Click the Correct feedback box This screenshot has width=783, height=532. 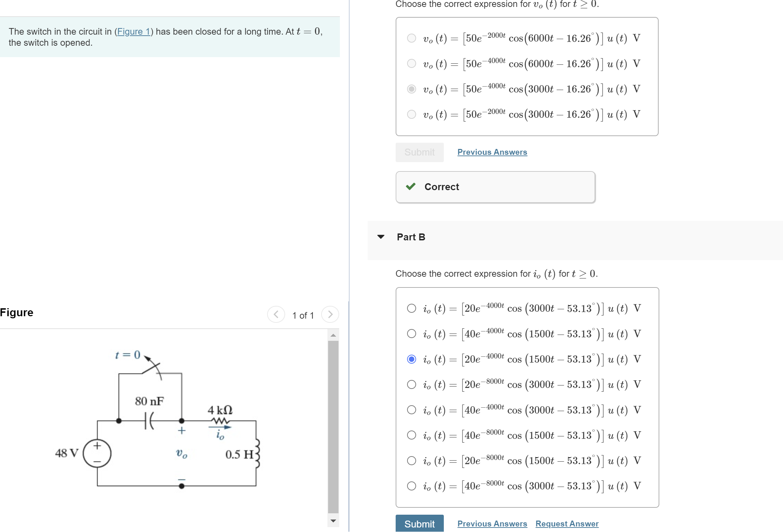point(495,187)
